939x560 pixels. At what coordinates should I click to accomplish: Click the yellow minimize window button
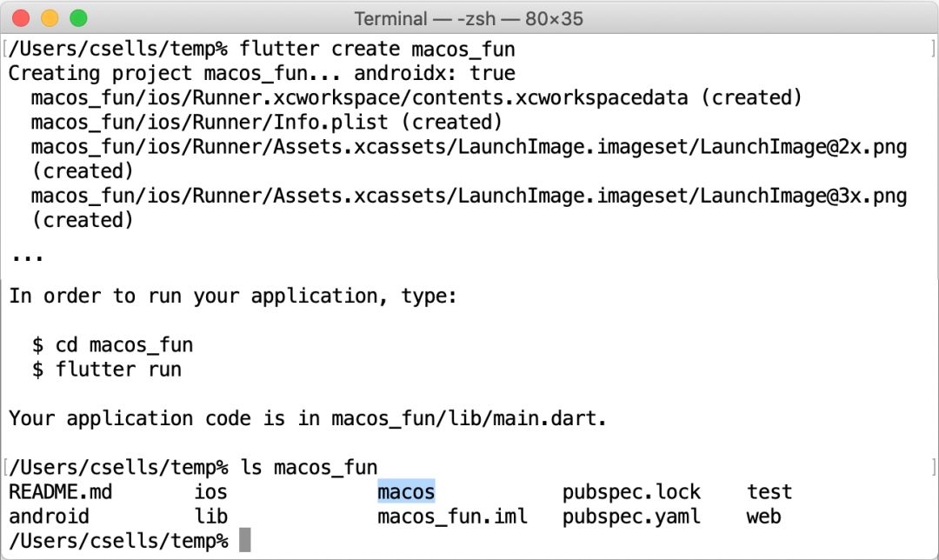click(50, 17)
